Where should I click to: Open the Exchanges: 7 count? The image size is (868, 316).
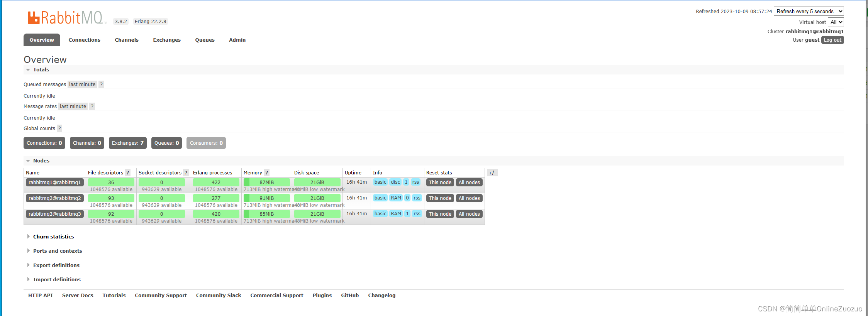pos(128,143)
